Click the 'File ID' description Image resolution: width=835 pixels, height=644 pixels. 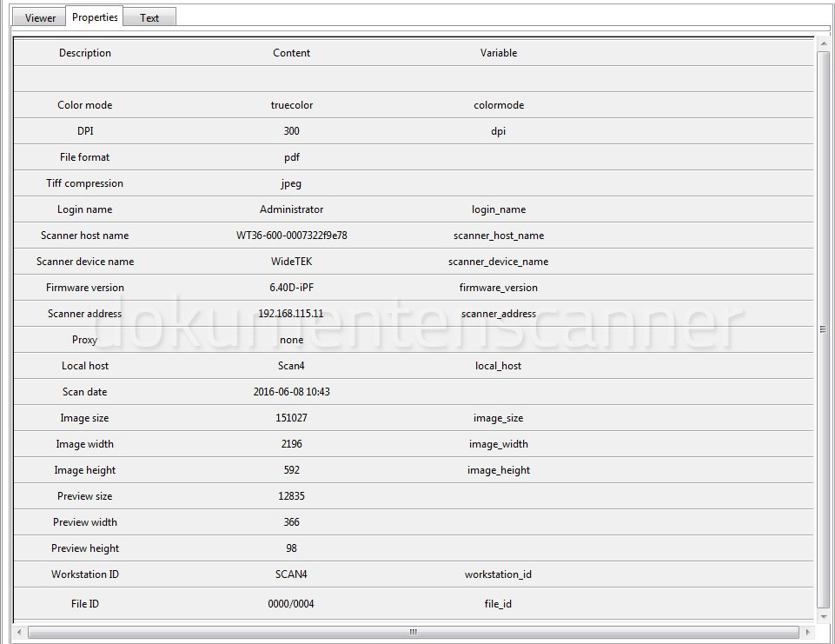click(x=84, y=604)
